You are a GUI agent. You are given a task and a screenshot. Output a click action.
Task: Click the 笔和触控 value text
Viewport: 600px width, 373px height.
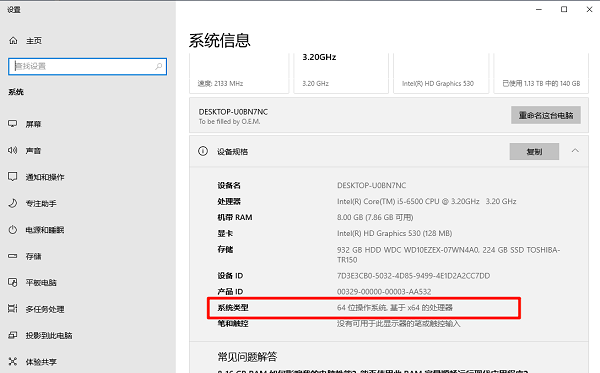[x=398, y=324]
